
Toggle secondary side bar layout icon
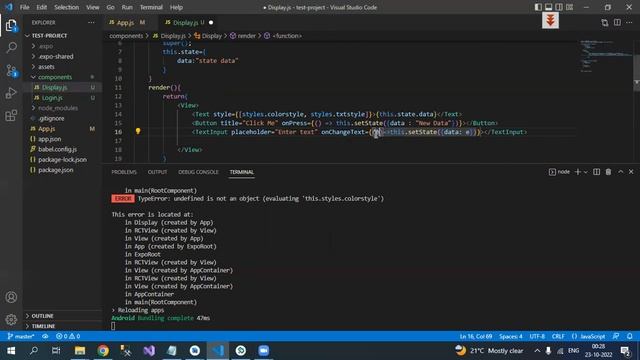coord(559,7)
